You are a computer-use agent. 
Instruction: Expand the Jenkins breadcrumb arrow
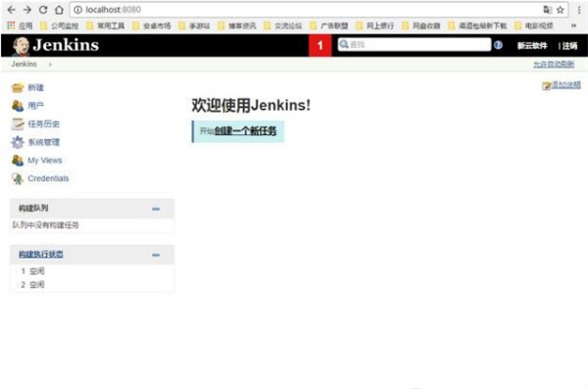[x=50, y=65]
